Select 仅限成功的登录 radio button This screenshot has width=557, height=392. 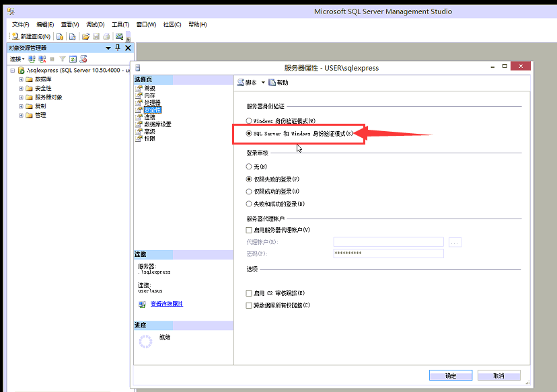249,192
